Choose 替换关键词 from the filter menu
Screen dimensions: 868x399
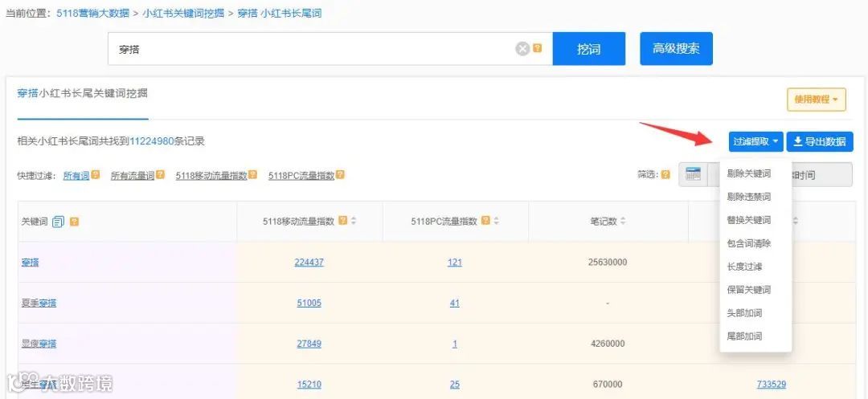748,220
